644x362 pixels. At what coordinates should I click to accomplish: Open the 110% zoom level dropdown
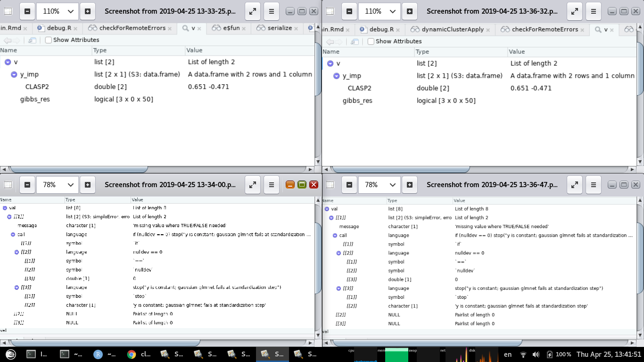(57, 11)
